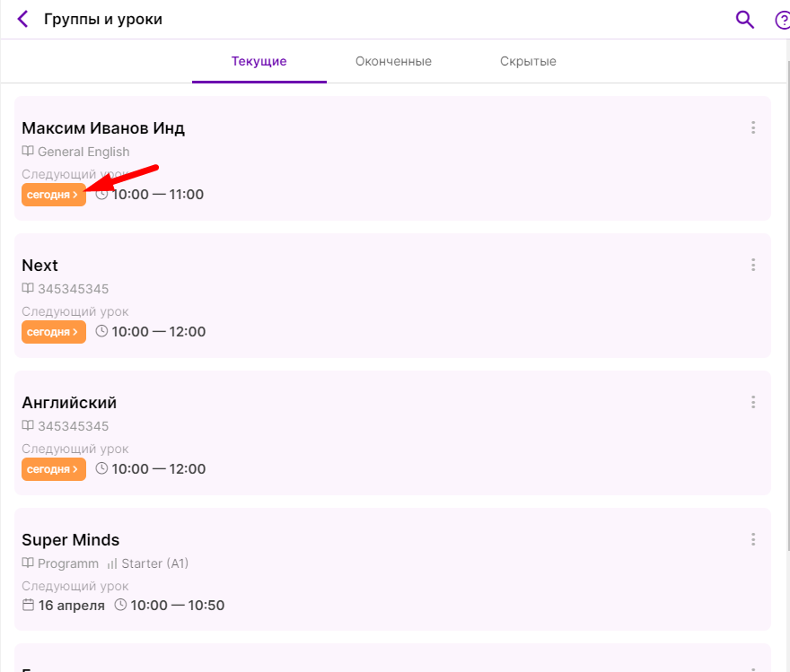Click book icon beside General English

point(28,151)
